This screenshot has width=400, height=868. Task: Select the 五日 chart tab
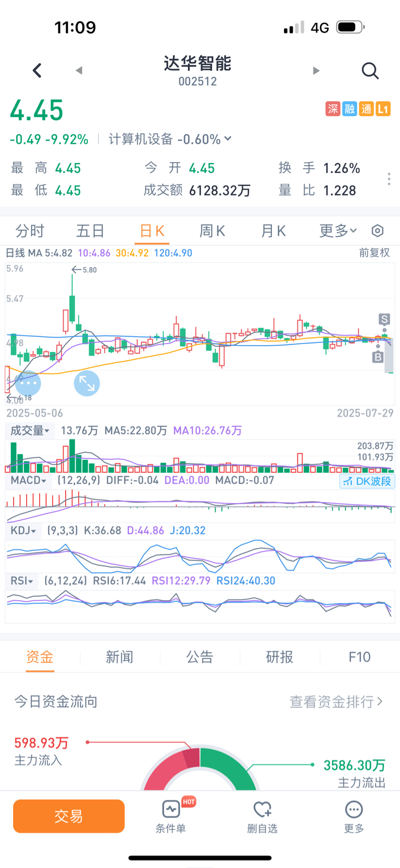tap(91, 231)
